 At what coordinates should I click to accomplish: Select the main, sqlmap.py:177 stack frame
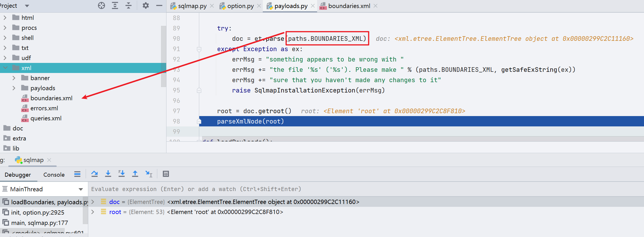39,223
